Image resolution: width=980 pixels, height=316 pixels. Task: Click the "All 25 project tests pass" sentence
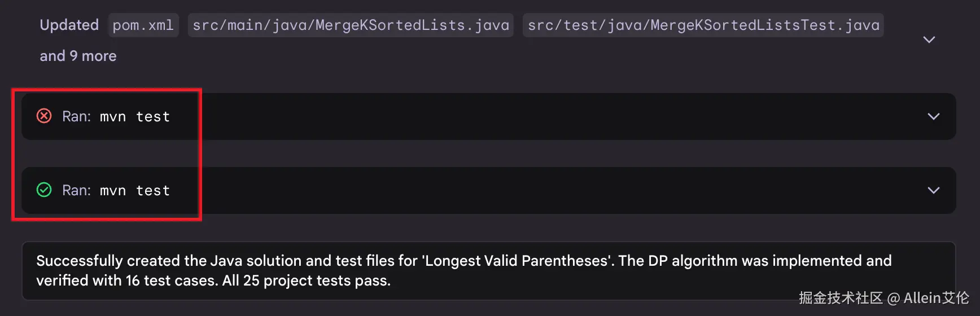pos(307,281)
